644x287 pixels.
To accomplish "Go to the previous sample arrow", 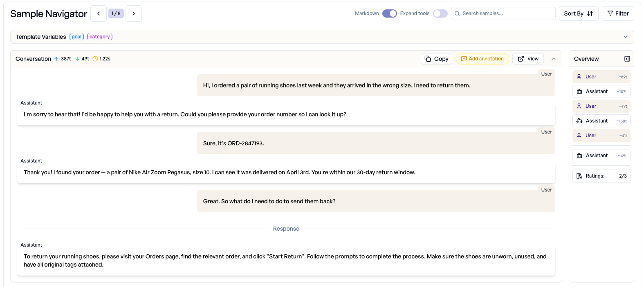I will pyautogui.click(x=99, y=13).
